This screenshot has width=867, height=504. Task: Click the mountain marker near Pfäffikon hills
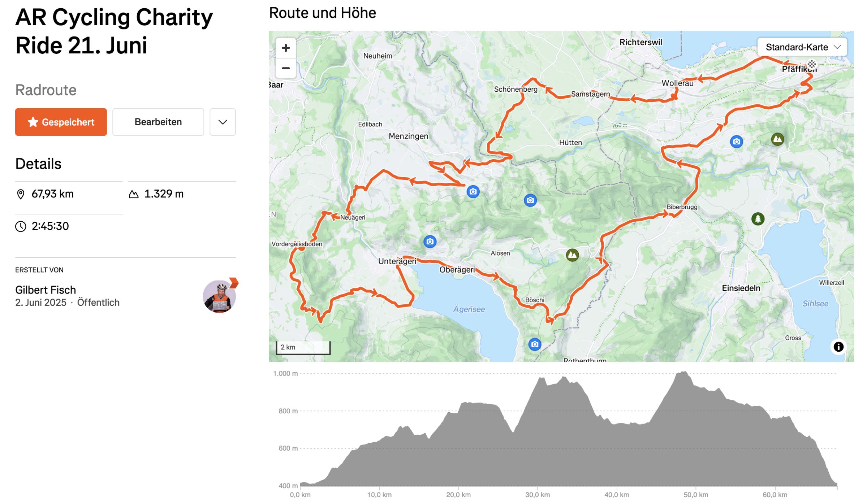point(777,139)
